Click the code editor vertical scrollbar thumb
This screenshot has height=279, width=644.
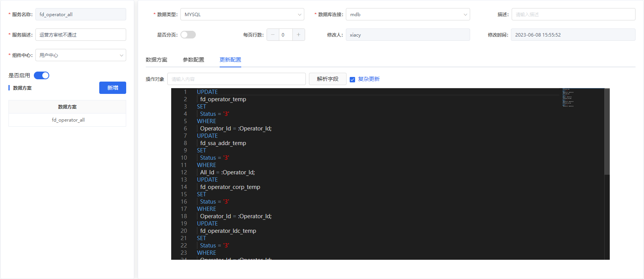click(x=607, y=132)
